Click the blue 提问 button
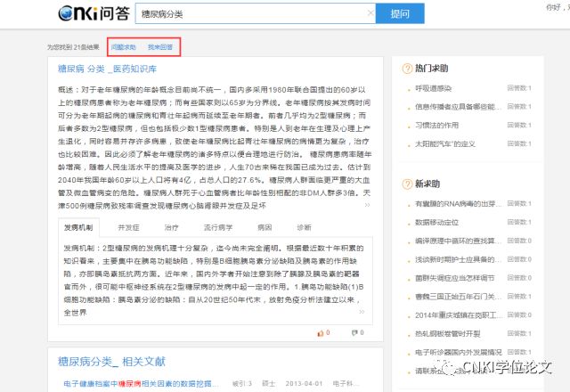Viewport: 570px width, 392px height. pos(400,14)
